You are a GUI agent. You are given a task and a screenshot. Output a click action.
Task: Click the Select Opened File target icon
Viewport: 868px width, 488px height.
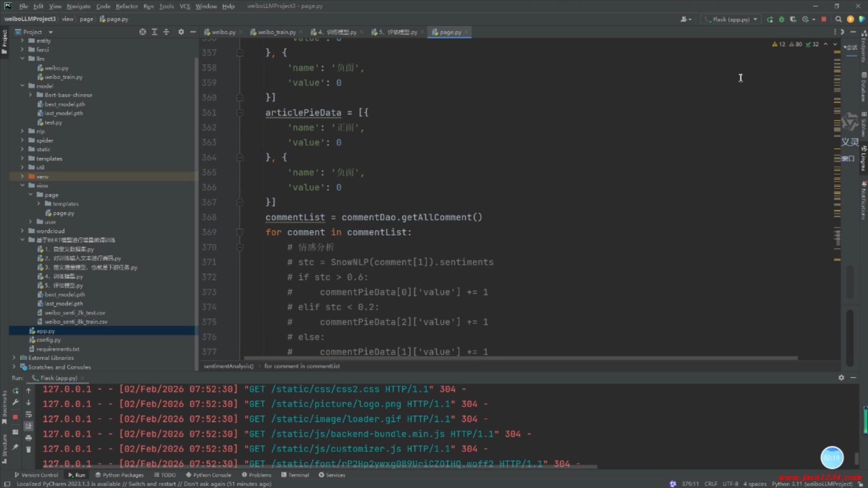pos(142,32)
